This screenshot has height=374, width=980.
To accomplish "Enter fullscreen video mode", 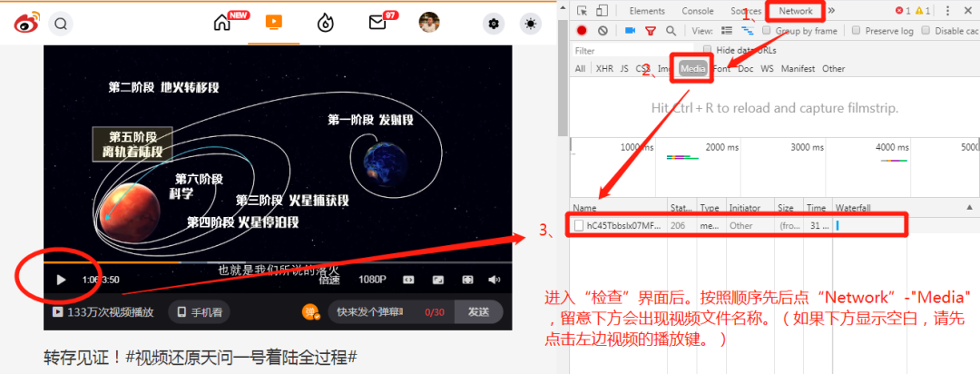I will (x=467, y=280).
